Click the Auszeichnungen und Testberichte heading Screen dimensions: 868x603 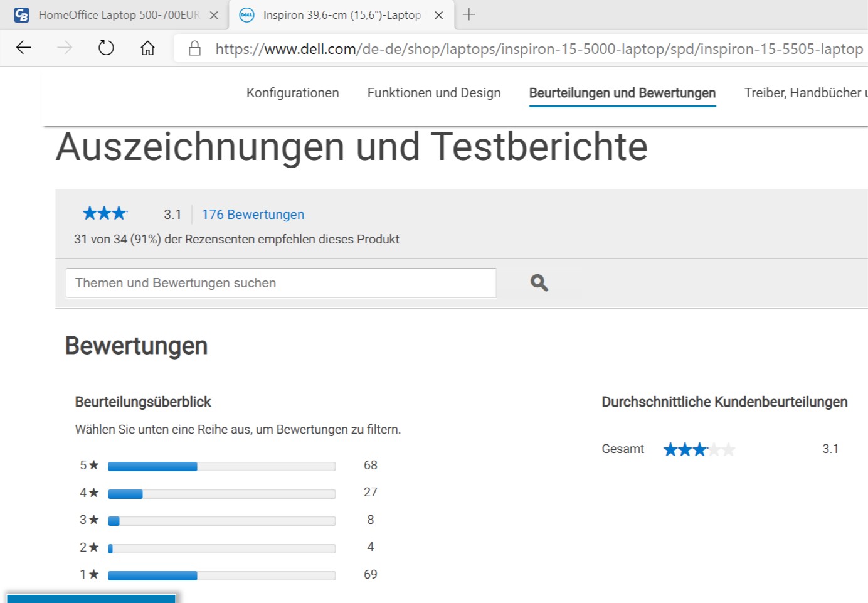(x=352, y=147)
